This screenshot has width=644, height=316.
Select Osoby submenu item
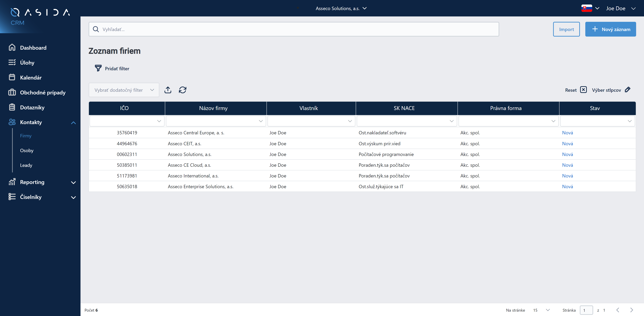click(x=27, y=150)
